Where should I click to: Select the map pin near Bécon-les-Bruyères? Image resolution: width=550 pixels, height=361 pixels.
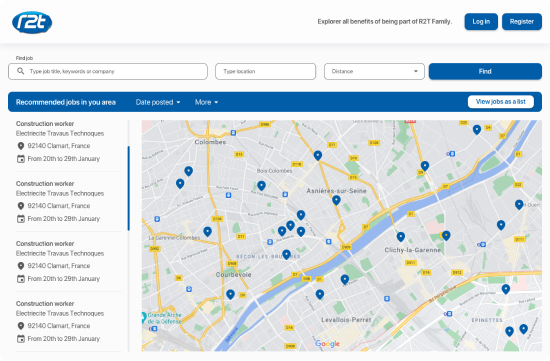[x=286, y=254]
